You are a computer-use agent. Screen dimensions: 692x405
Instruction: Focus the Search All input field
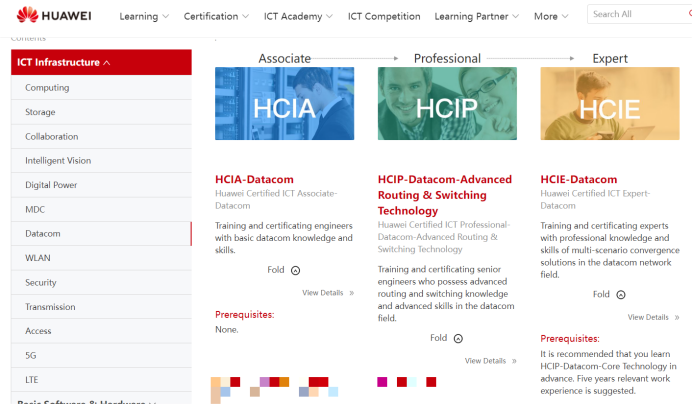(x=639, y=14)
